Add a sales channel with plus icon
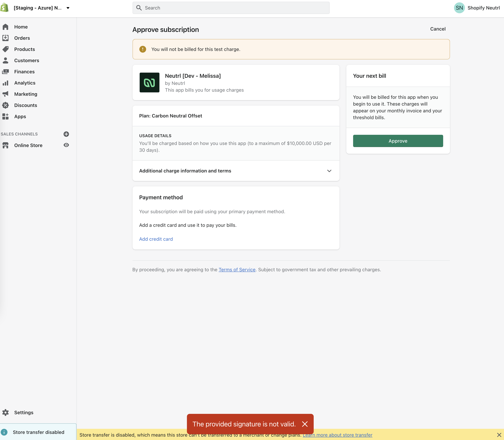 tap(66, 134)
